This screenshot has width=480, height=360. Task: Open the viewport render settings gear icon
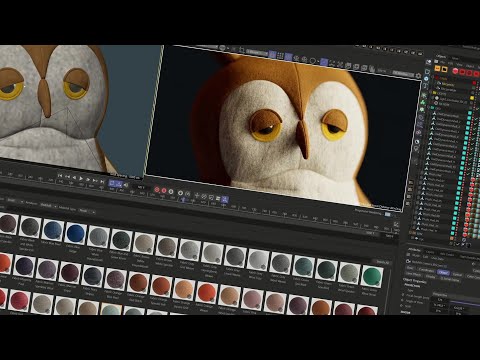418,75
